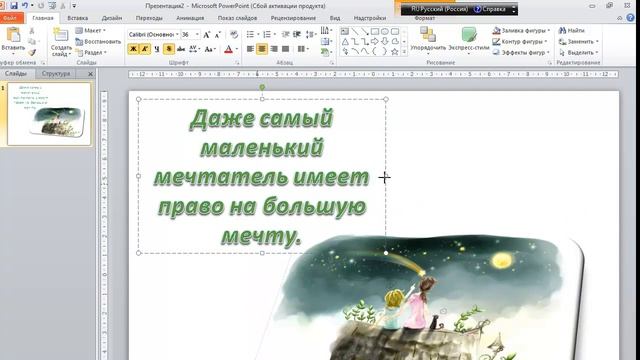Toggle Underline (Ч) formatting
Screen dimensions: 640x360
tap(157, 49)
